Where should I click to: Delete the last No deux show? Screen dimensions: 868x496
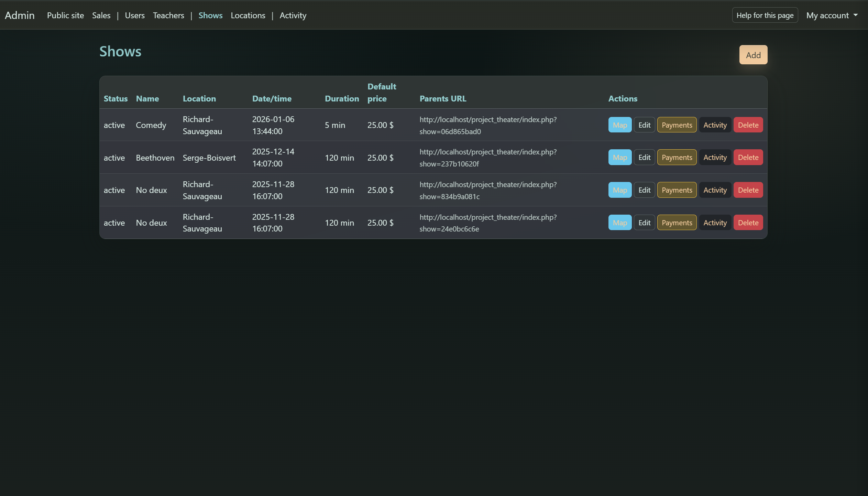click(748, 222)
